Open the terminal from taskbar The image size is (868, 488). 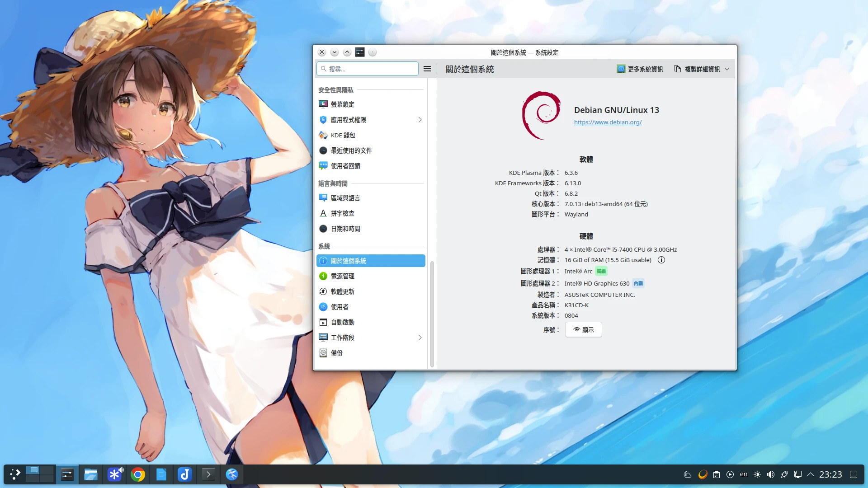208,474
